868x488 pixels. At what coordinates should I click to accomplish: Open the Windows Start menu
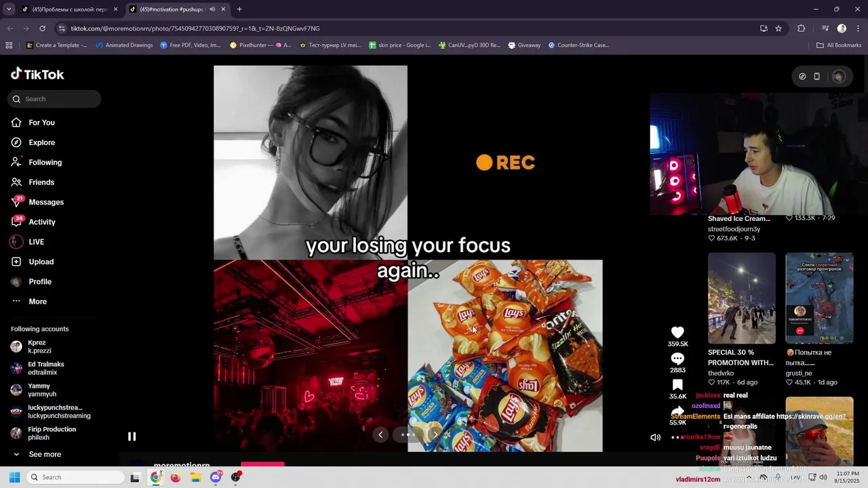pos(14,477)
